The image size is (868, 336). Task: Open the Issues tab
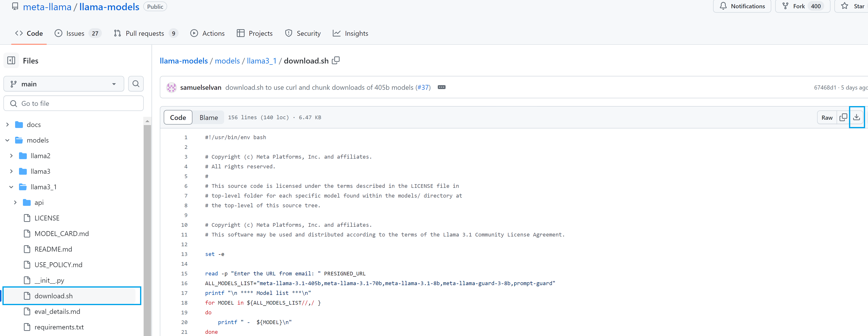coord(75,33)
